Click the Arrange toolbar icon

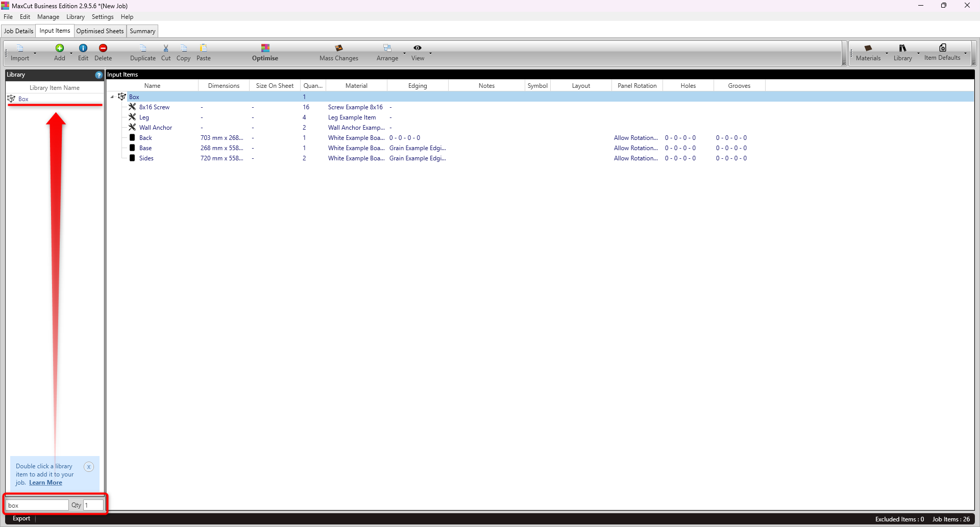pos(387,48)
